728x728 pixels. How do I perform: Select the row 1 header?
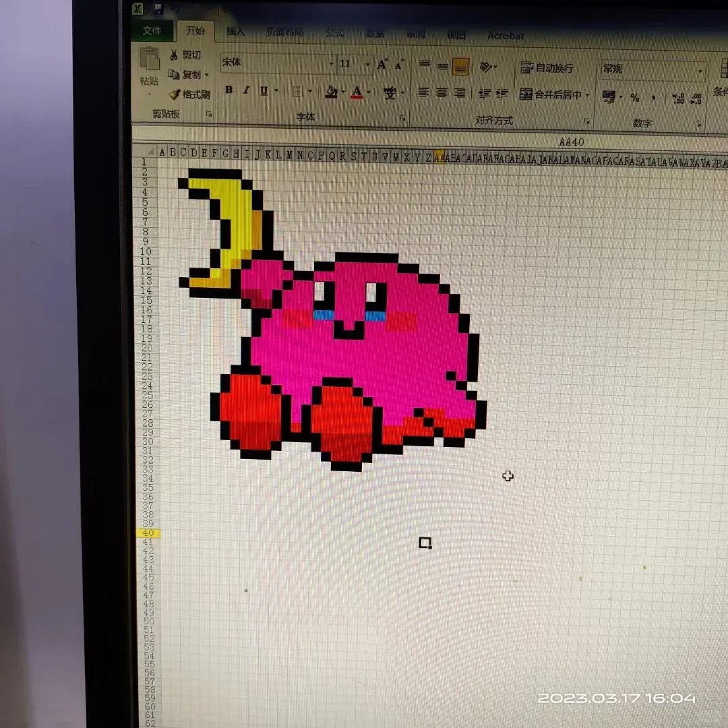144,162
